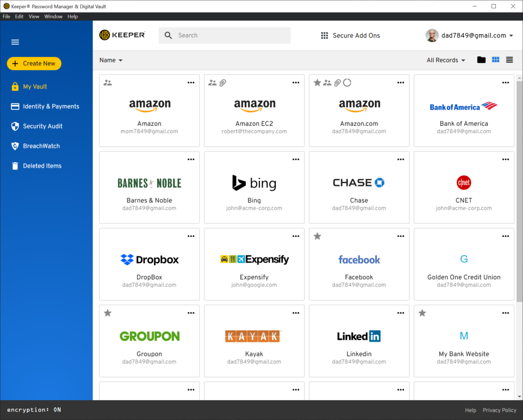
Task: Open options menu for Golden One Credit Union
Action: click(506, 236)
